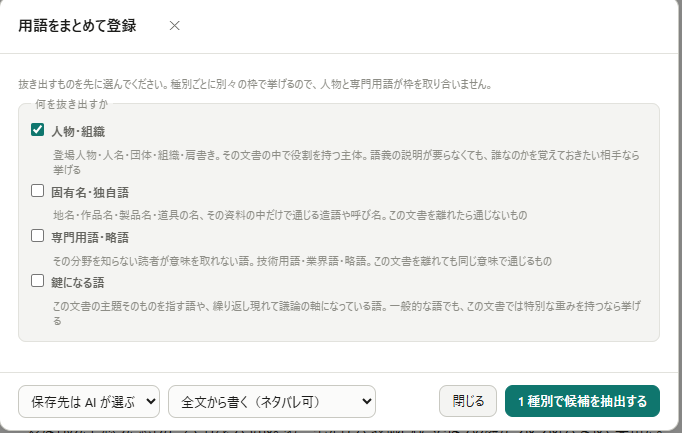Click the 固有名・独自語 label text

[x=90, y=193]
